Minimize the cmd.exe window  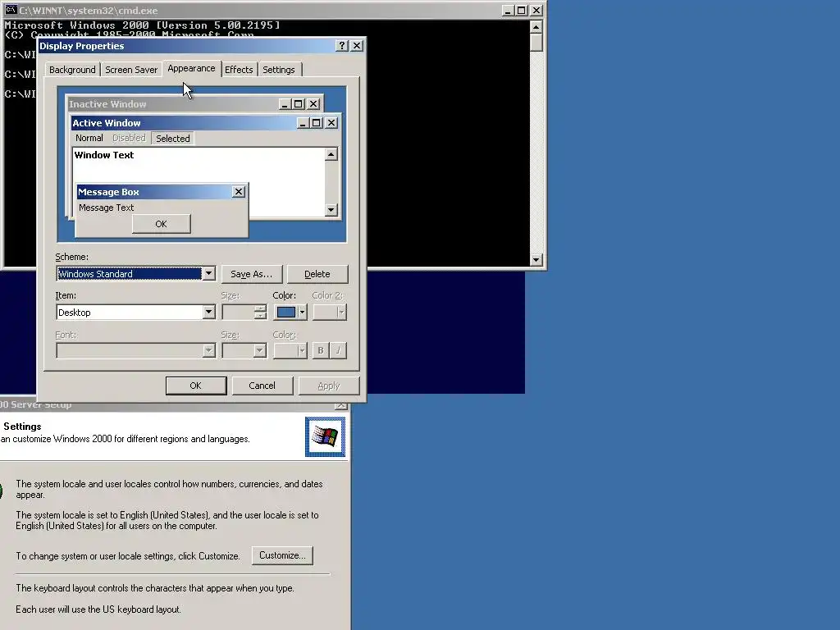click(x=508, y=10)
